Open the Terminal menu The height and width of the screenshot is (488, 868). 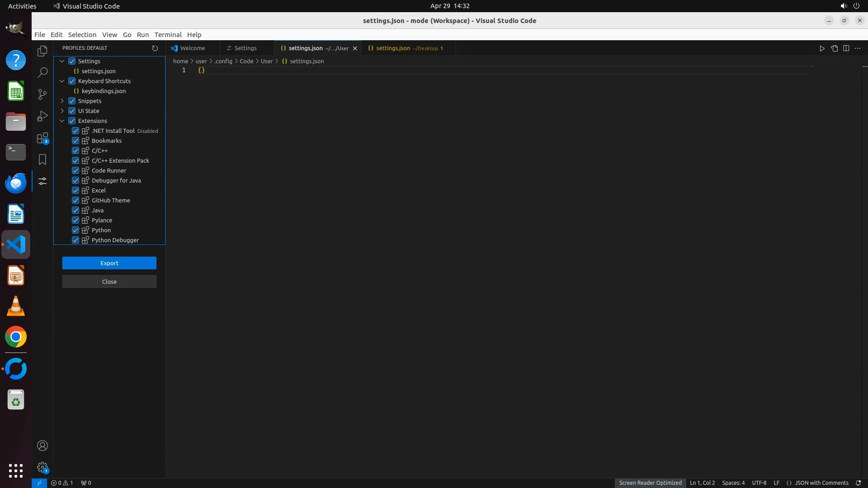point(168,35)
